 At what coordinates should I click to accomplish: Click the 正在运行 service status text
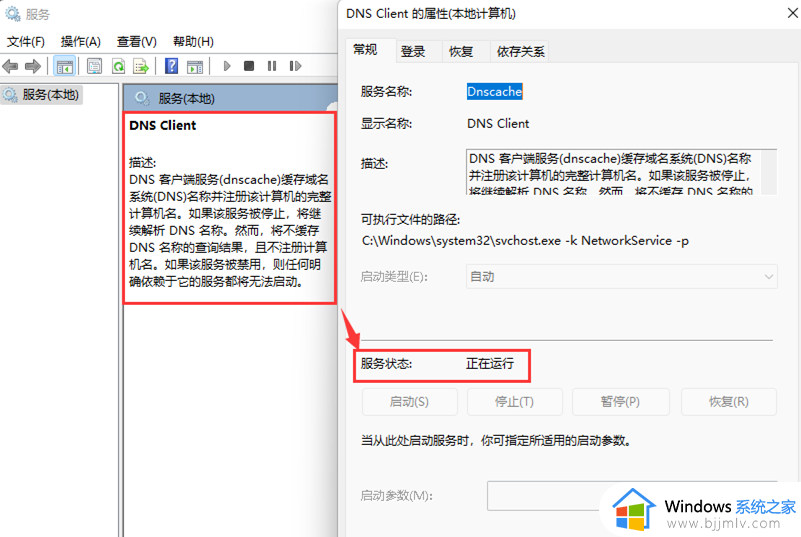[490, 364]
